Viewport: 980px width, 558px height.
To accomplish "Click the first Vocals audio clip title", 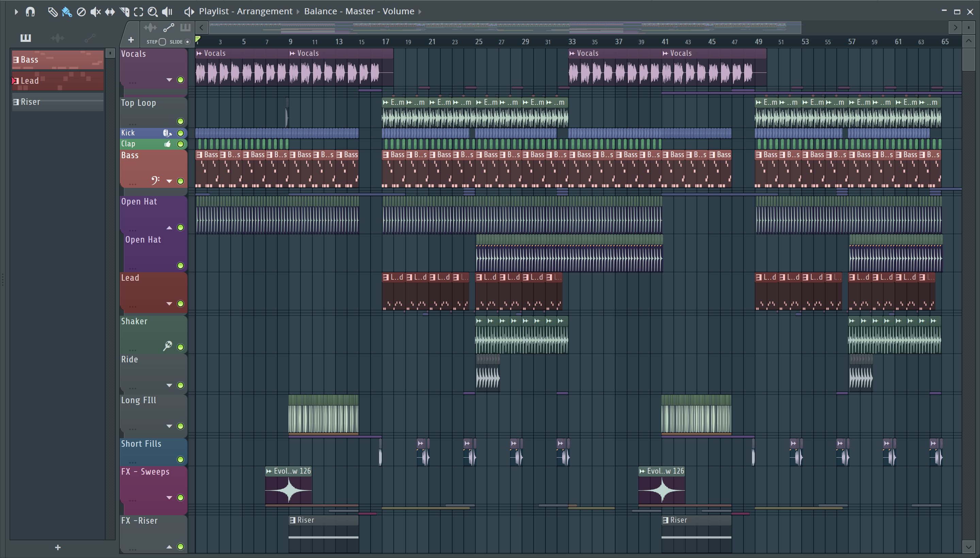I will pos(215,53).
